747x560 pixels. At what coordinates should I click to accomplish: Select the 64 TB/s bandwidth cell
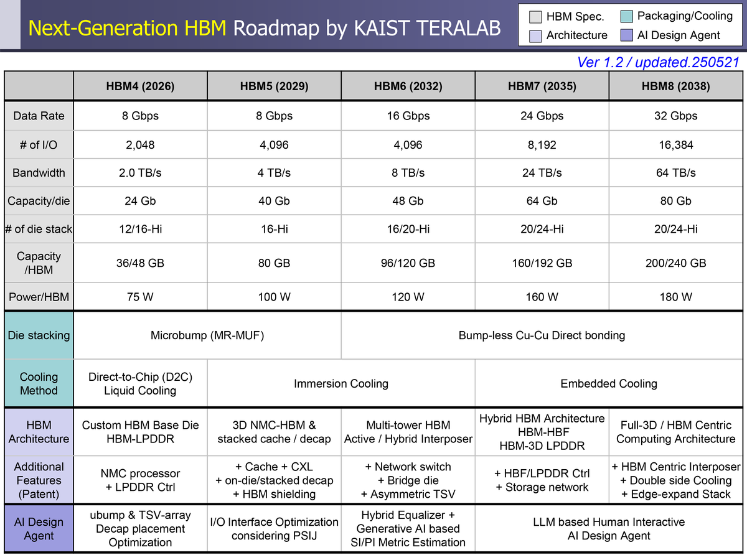(x=675, y=172)
